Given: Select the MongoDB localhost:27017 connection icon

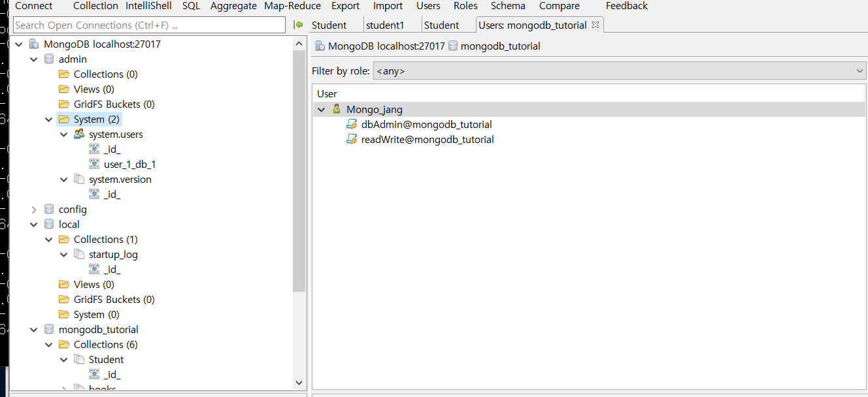Looking at the screenshot, I should pyautogui.click(x=33, y=44).
